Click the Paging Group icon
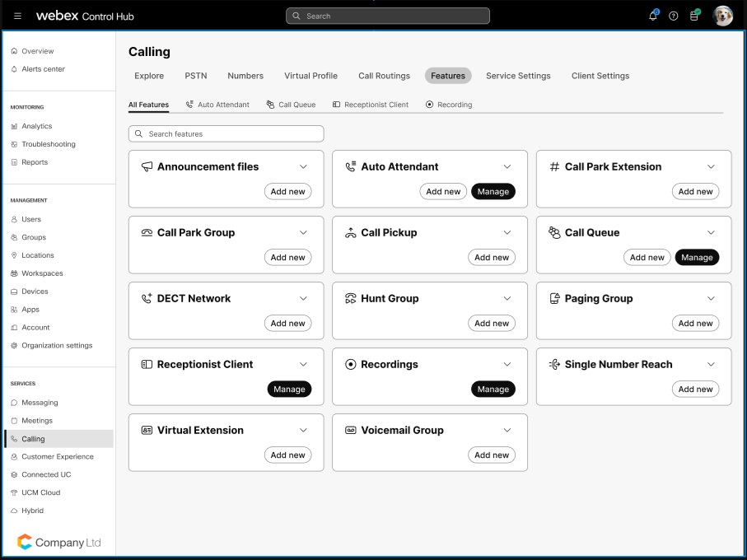Viewport: 747px width, 560px height. click(x=554, y=299)
